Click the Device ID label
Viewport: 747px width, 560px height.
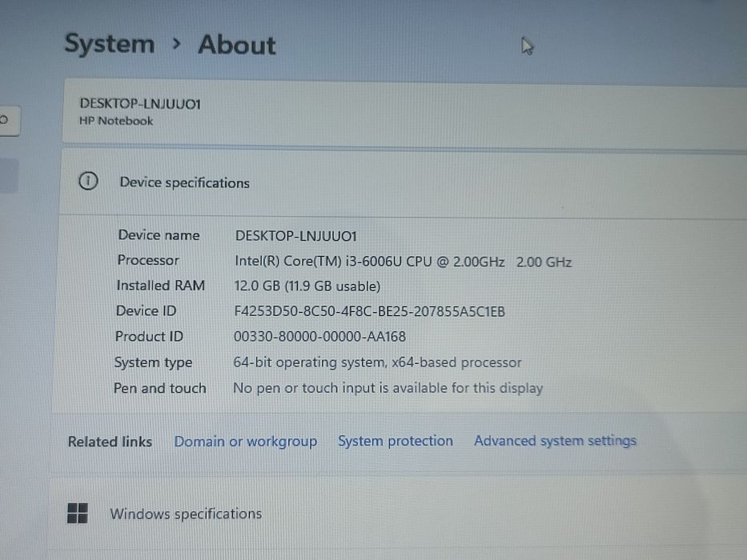point(147,311)
